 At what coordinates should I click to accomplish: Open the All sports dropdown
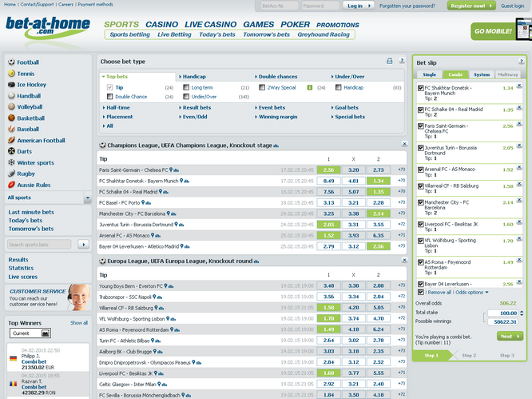[88, 198]
